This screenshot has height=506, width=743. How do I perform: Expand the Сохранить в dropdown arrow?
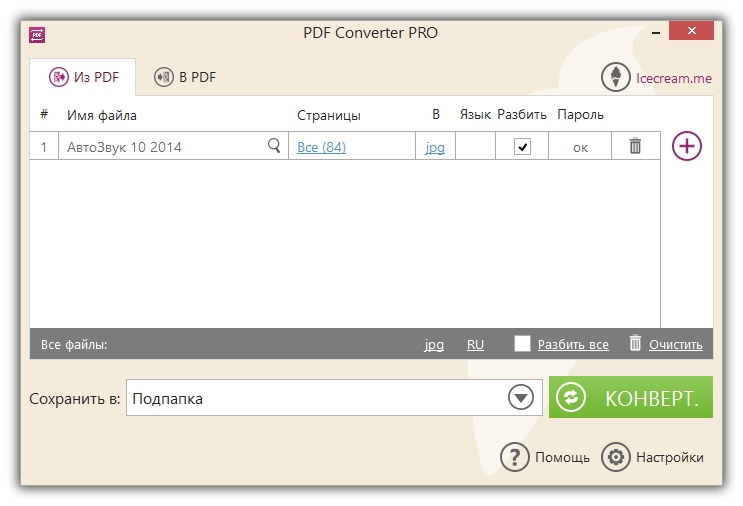point(521,397)
